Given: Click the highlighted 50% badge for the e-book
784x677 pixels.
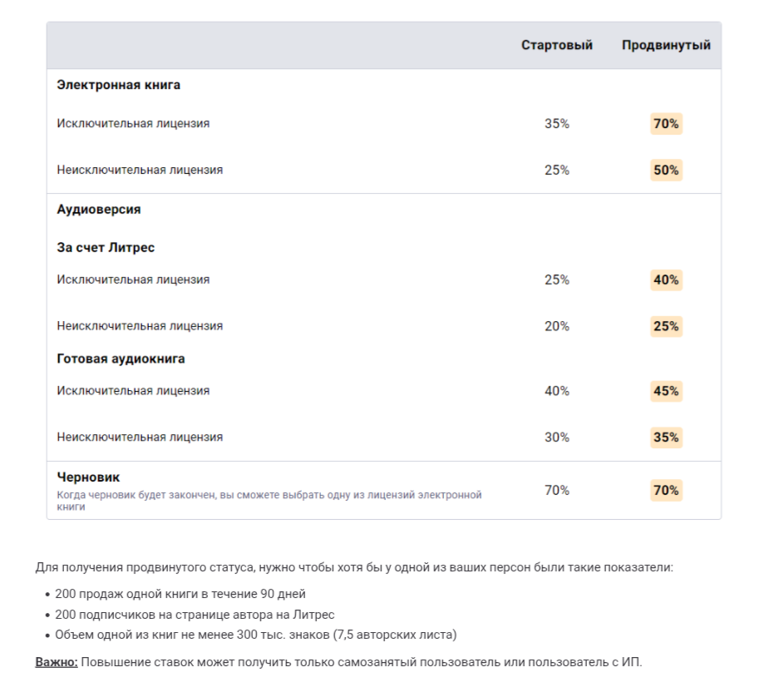Looking at the screenshot, I should tap(666, 170).
